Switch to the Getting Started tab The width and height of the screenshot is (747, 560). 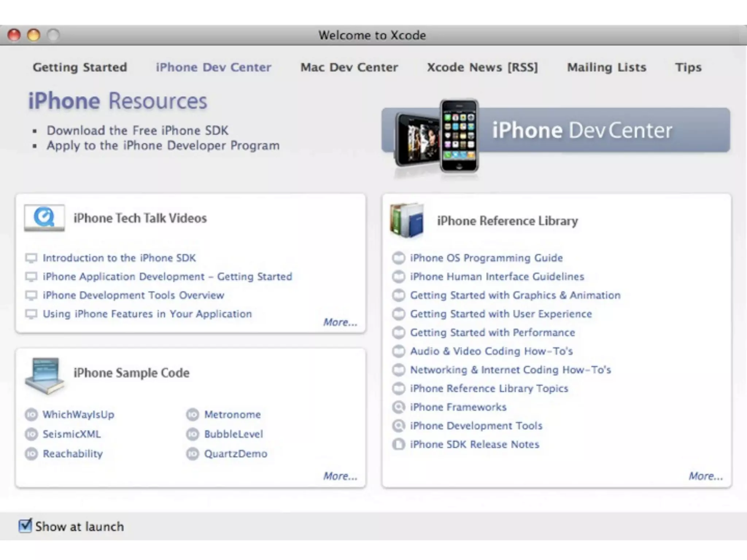pyautogui.click(x=80, y=67)
